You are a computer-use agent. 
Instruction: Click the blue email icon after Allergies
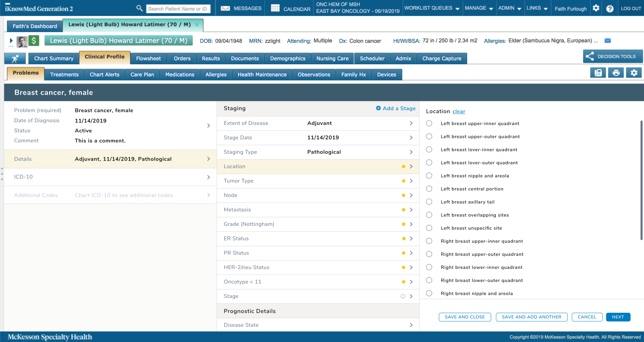pyautogui.click(x=607, y=41)
